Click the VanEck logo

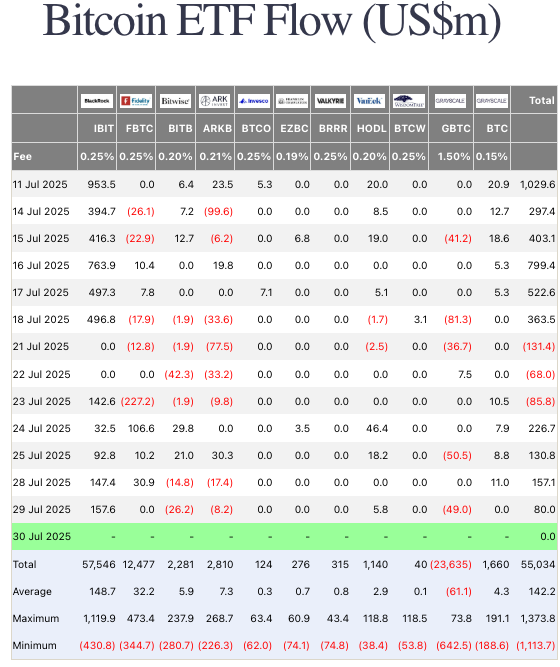pos(370,101)
